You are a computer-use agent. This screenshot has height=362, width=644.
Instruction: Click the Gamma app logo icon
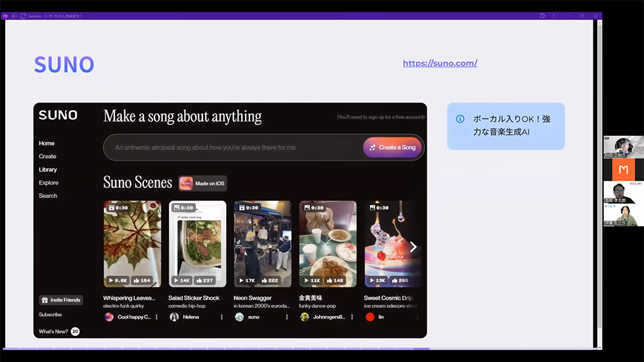point(5,16)
